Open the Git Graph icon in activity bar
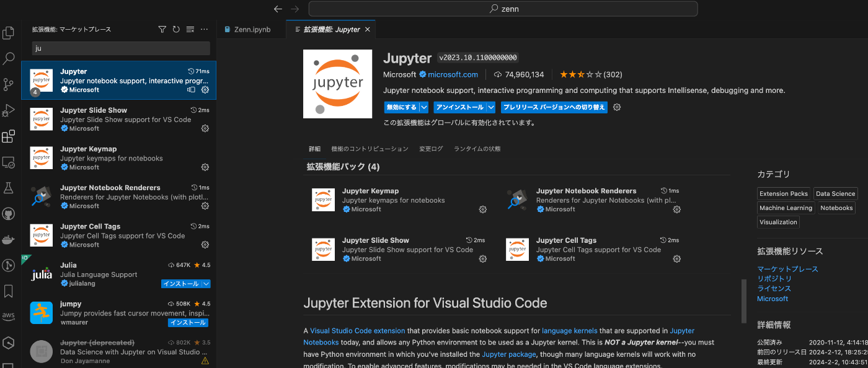Viewport: 868px width, 368px height. [9, 265]
